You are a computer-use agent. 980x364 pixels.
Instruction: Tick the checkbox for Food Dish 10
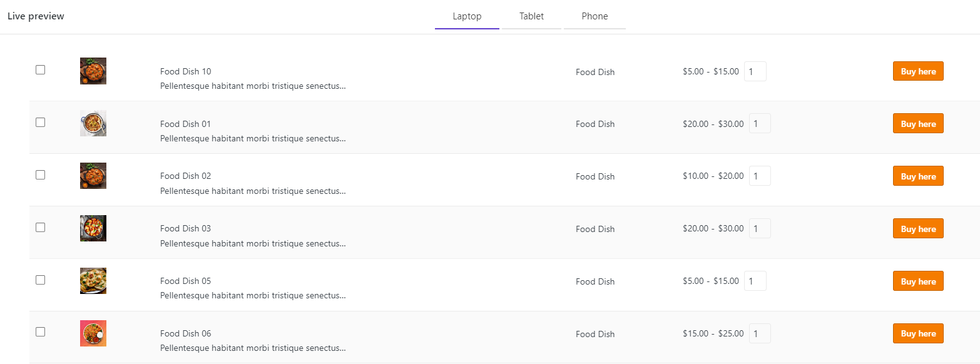[40, 70]
